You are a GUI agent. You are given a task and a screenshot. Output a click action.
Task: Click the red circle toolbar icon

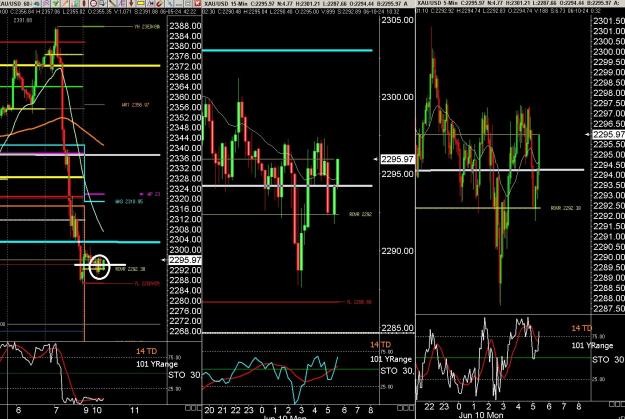pos(93,3)
